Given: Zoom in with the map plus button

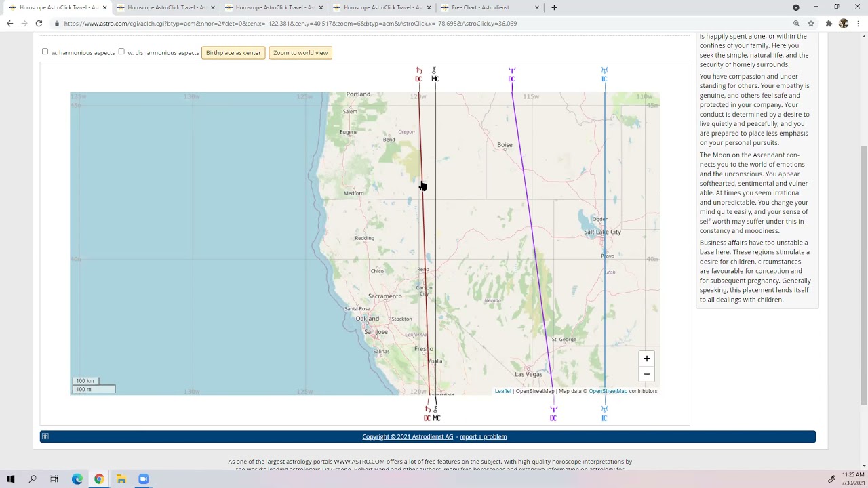Looking at the screenshot, I should (647, 359).
